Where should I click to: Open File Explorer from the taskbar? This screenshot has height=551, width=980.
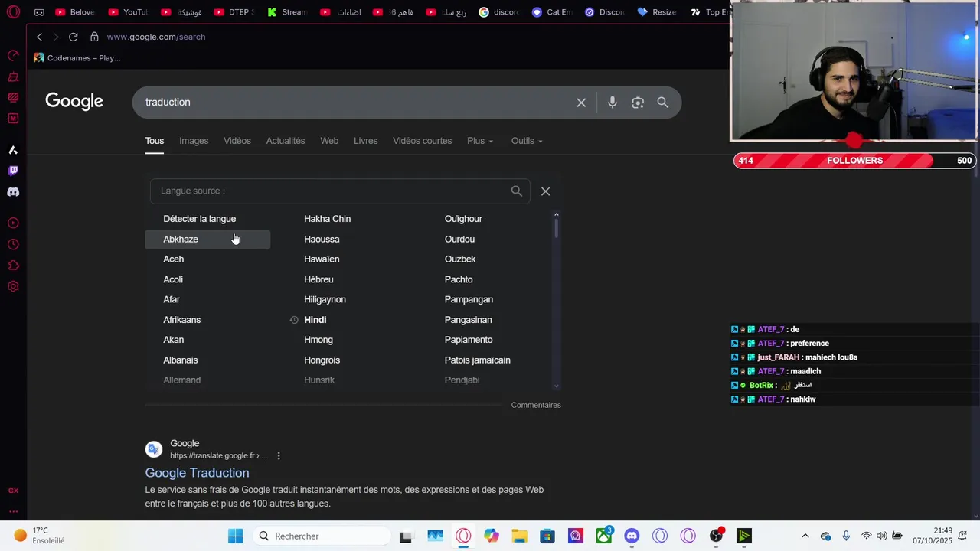[519, 536]
